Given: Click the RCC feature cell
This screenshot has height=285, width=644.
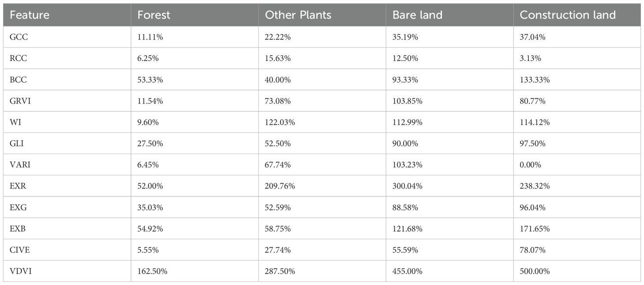Looking at the screenshot, I should coord(19,59).
